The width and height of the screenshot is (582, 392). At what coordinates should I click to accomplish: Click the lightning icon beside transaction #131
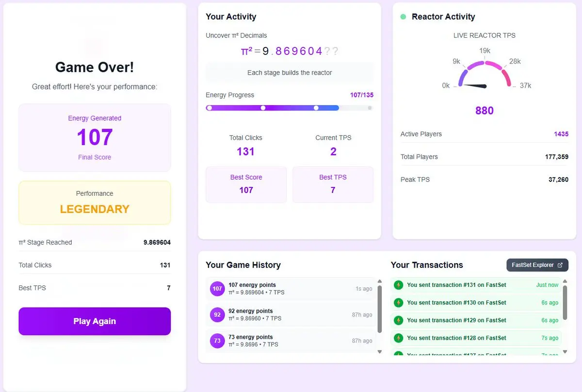(x=399, y=285)
